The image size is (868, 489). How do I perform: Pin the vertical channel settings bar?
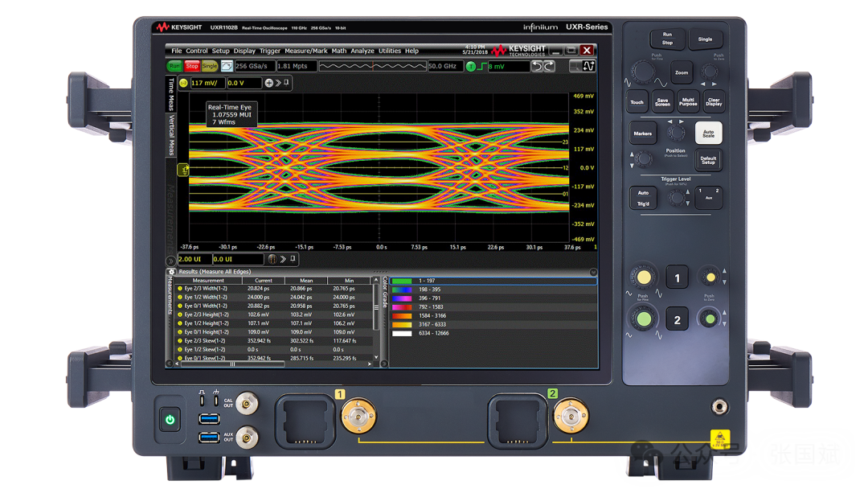coord(287,83)
